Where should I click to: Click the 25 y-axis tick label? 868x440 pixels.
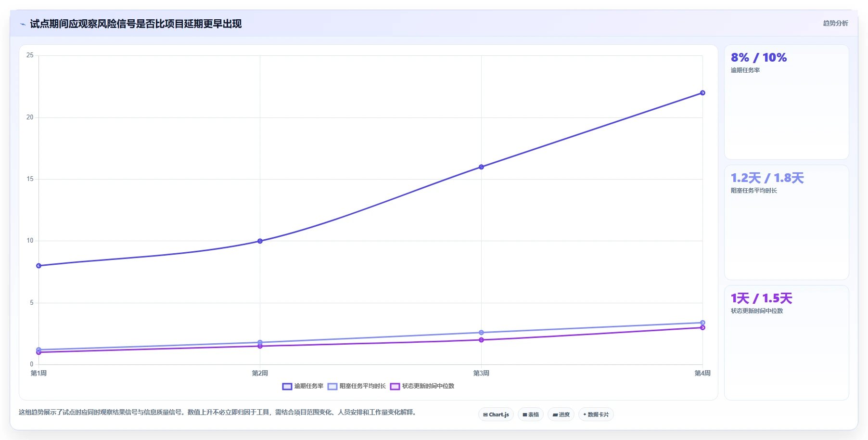click(30, 55)
